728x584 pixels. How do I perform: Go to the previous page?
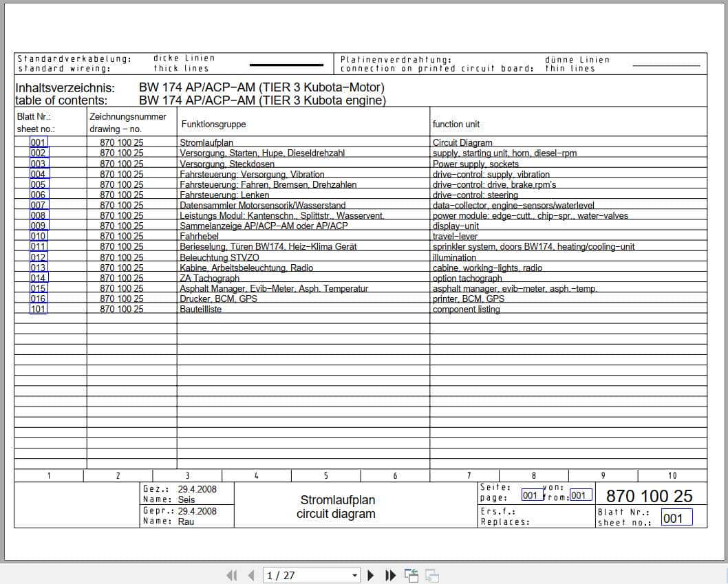click(x=250, y=575)
